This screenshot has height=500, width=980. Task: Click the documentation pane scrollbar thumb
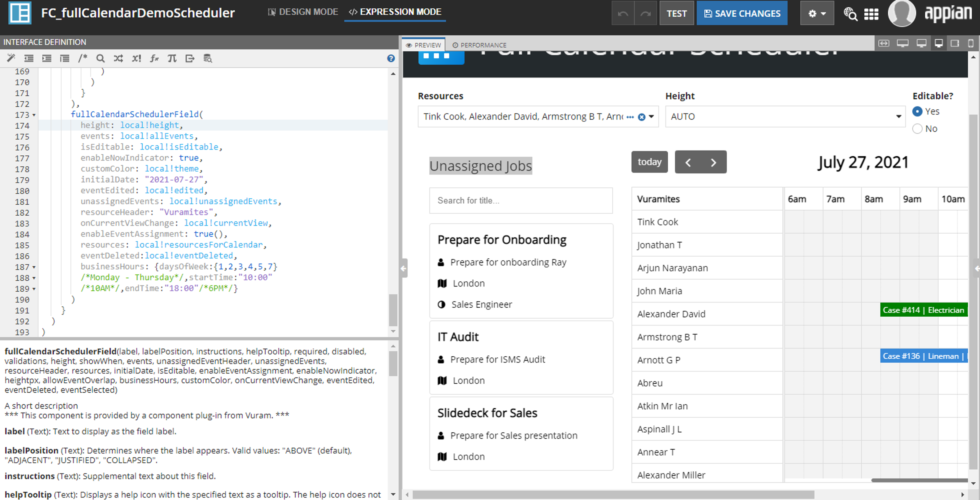pyautogui.click(x=393, y=364)
